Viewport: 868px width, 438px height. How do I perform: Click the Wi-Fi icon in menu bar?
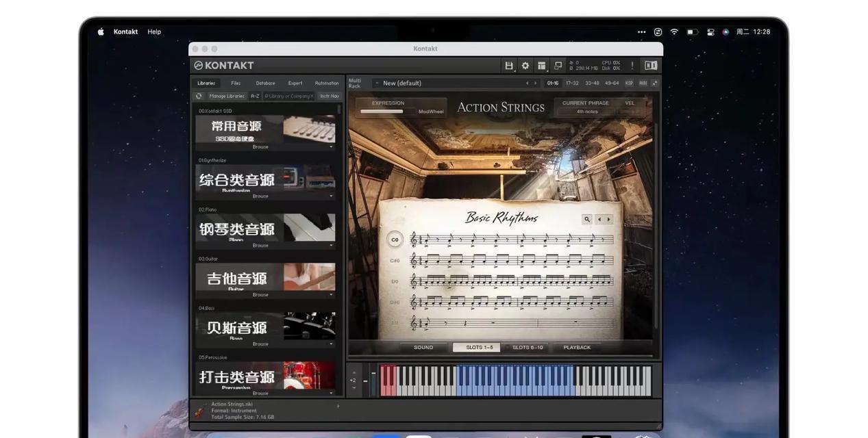[x=674, y=31]
